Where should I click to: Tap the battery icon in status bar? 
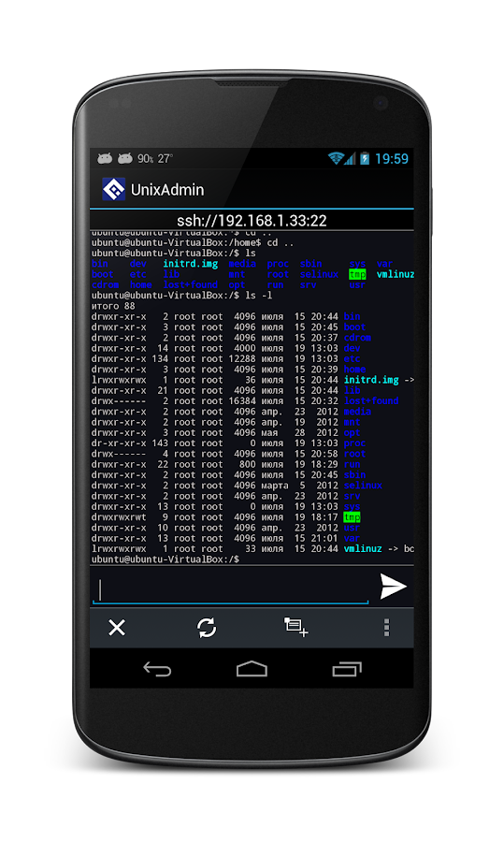[x=365, y=158]
